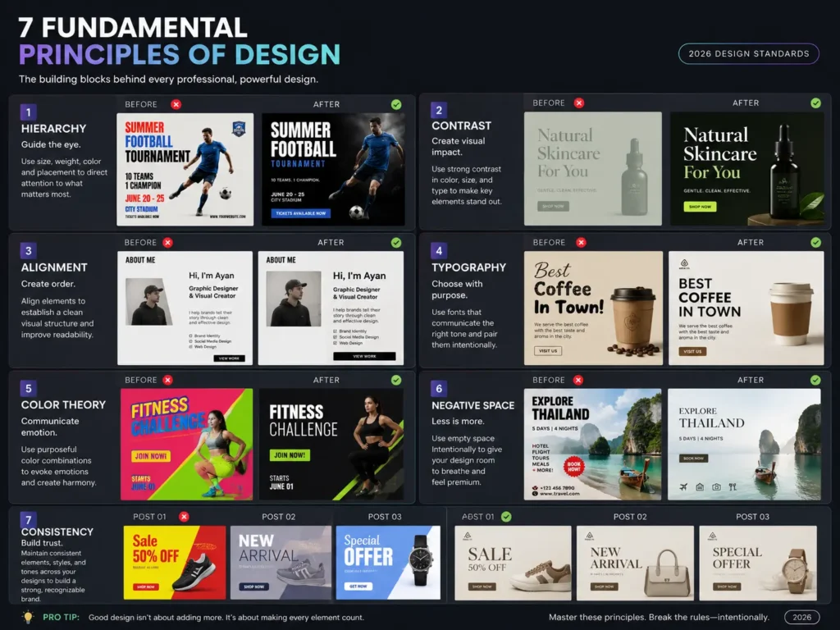The image size is (840, 630).
Task: Click the team shield crest on the football BEFORE poster
Action: coord(239,129)
